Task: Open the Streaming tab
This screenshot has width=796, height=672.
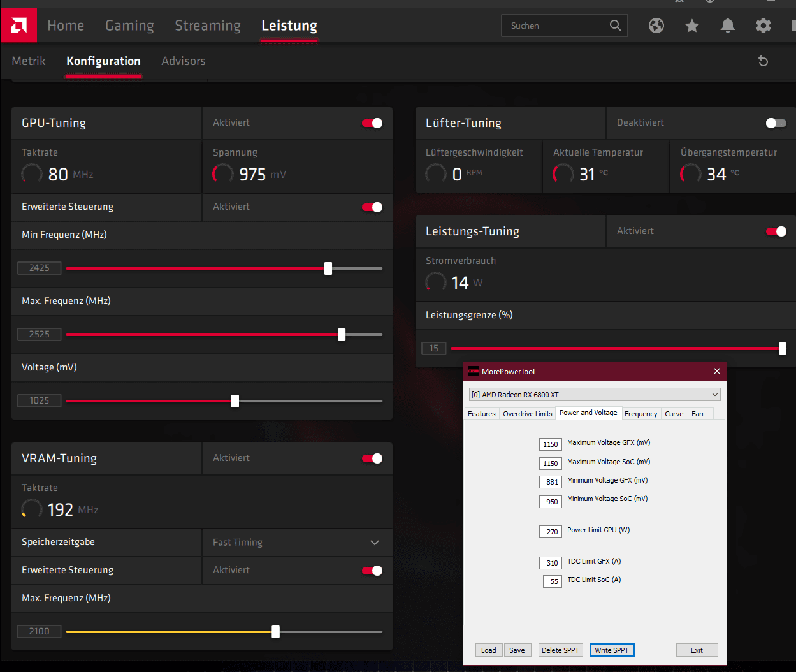Action: pyautogui.click(x=208, y=26)
